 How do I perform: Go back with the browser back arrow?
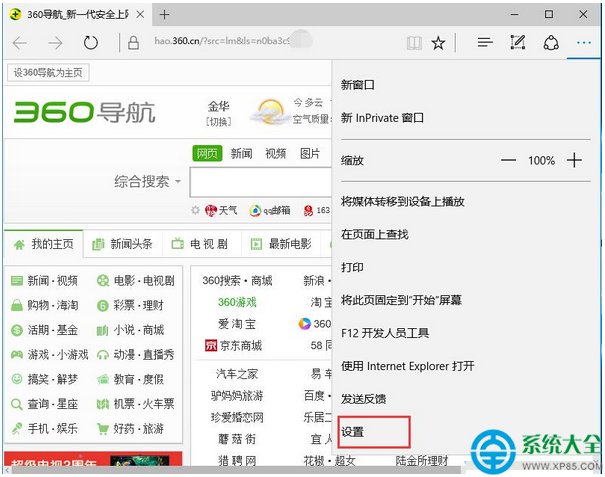20,43
